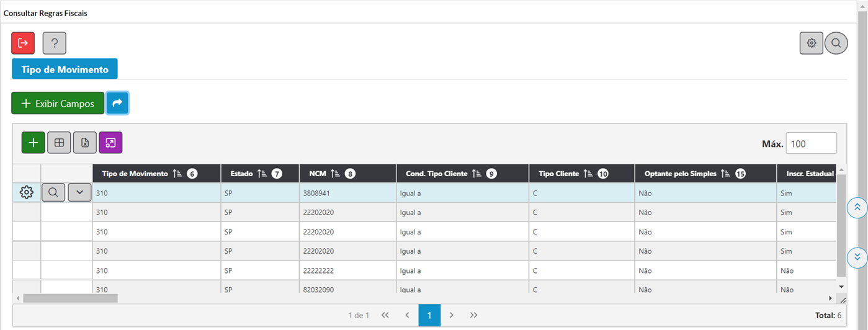Click the round magnifier search button

click(836, 43)
